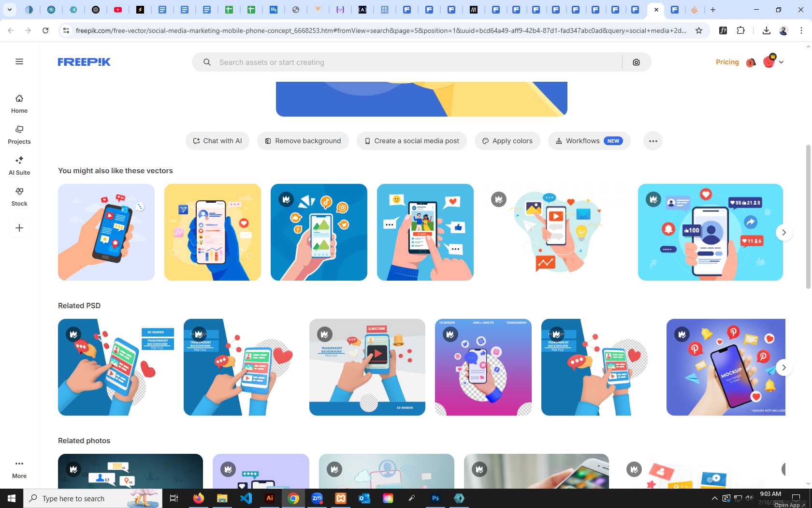Open Chrome three-dot menu

coord(801,30)
